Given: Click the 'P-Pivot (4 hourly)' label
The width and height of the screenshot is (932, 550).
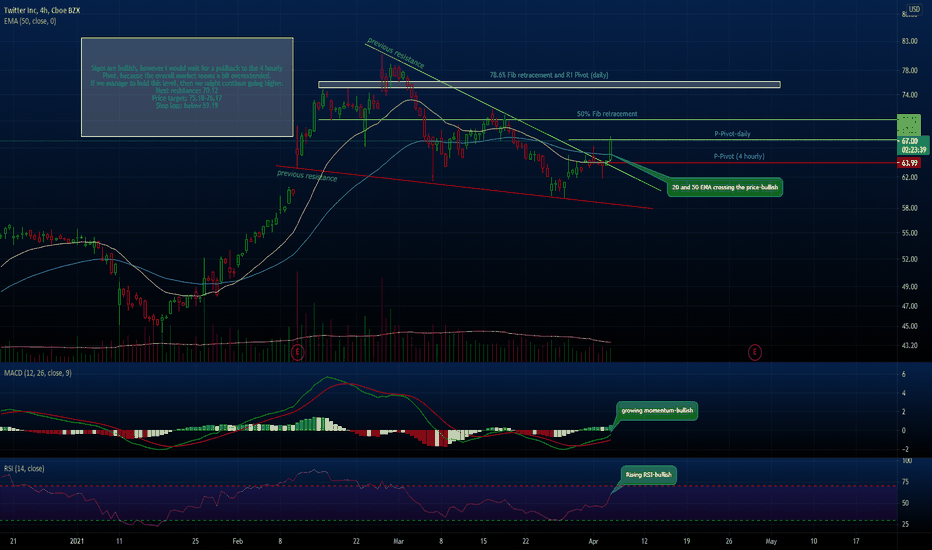Looking at the screenshot, I should (x=739, y=156).
